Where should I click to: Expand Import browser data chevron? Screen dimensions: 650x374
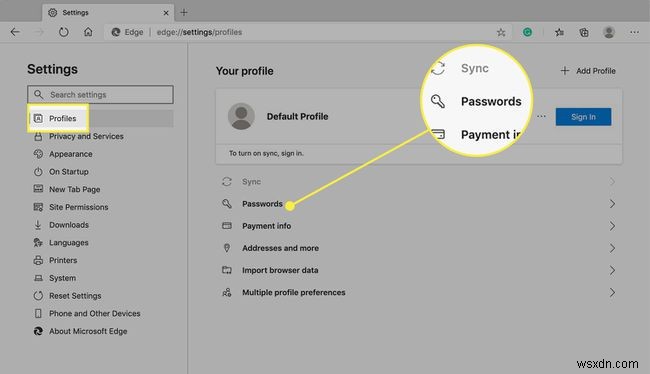[612, 270]
